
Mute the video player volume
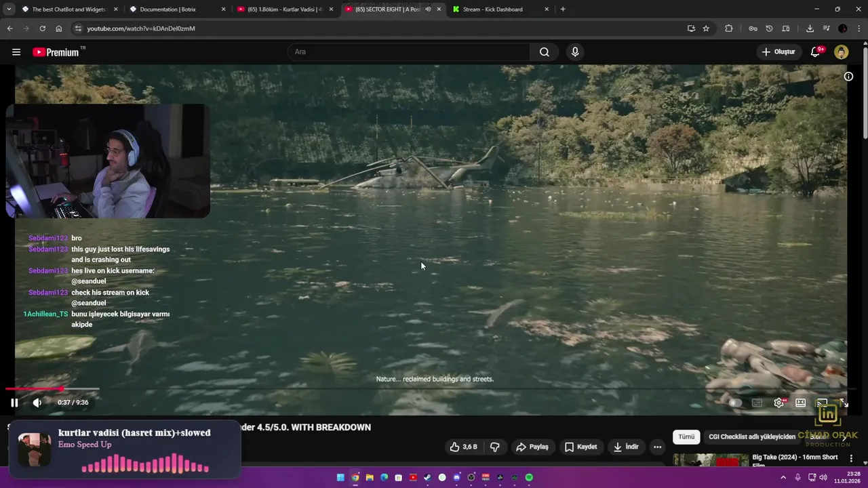(37, 403)
